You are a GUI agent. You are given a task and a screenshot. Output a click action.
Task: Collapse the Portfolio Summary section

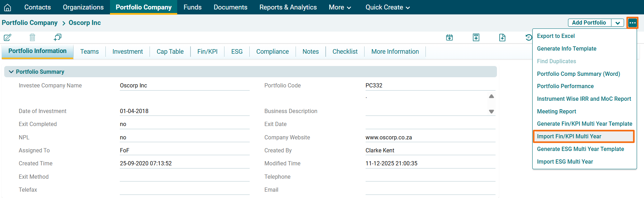click(x=11, y=72)
